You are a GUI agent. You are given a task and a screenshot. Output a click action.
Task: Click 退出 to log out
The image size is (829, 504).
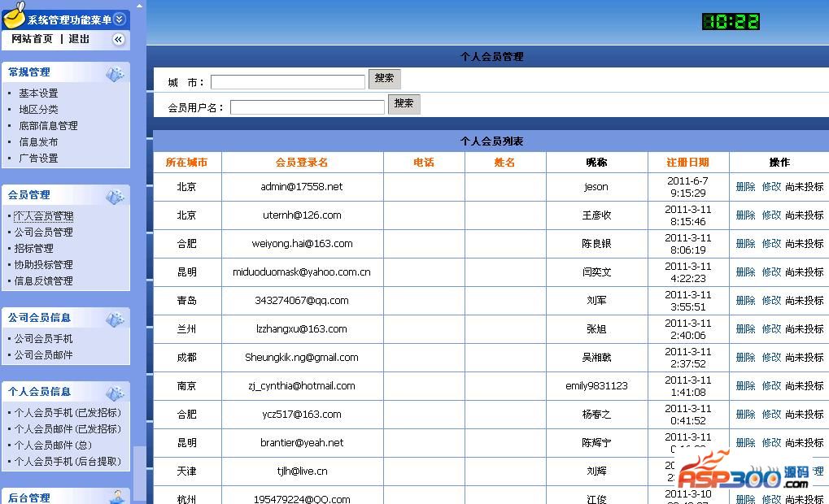[x=79, y=39]
